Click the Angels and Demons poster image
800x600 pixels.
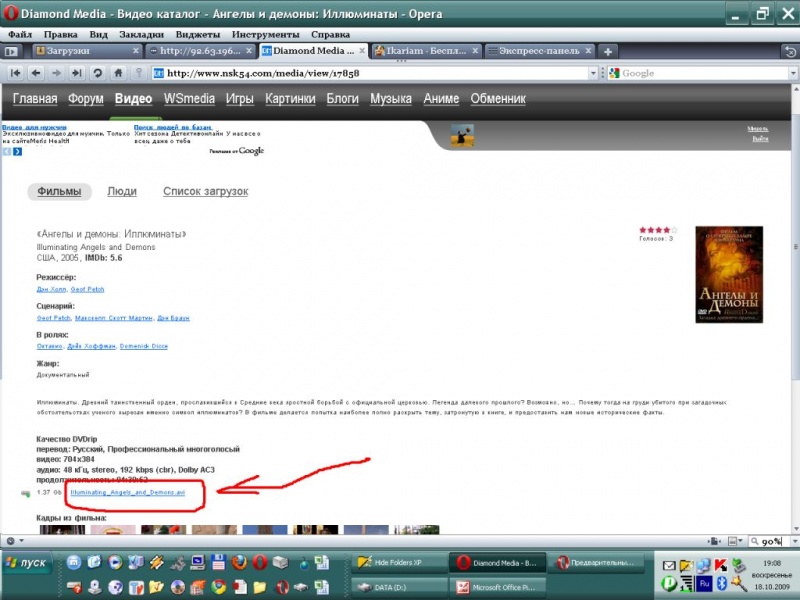[728, 273]
